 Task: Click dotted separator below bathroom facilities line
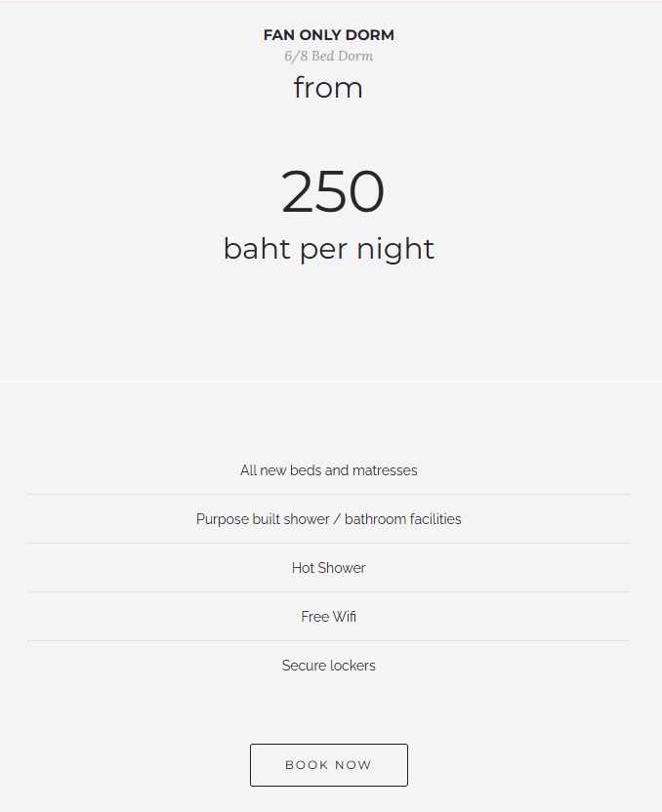329,544
